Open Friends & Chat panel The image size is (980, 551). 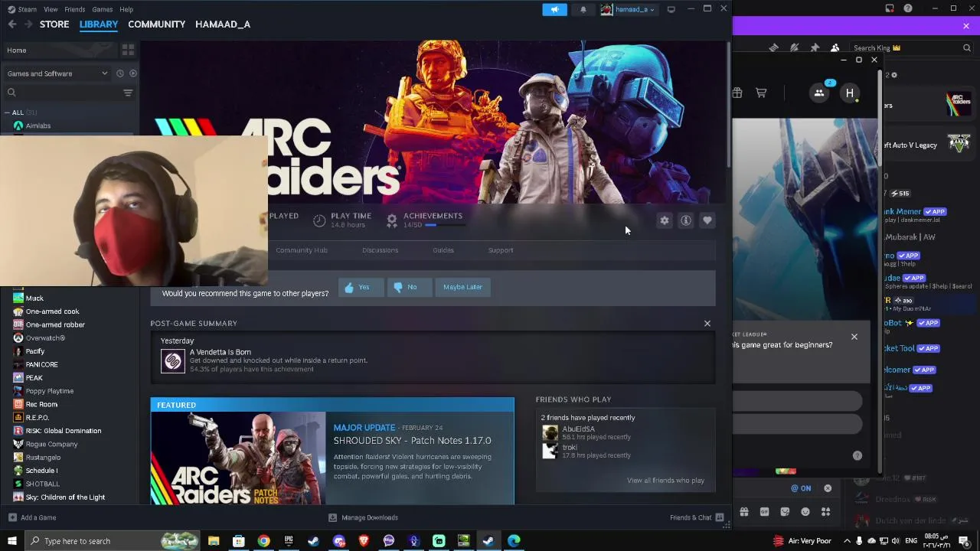click(x=697, y=517)
